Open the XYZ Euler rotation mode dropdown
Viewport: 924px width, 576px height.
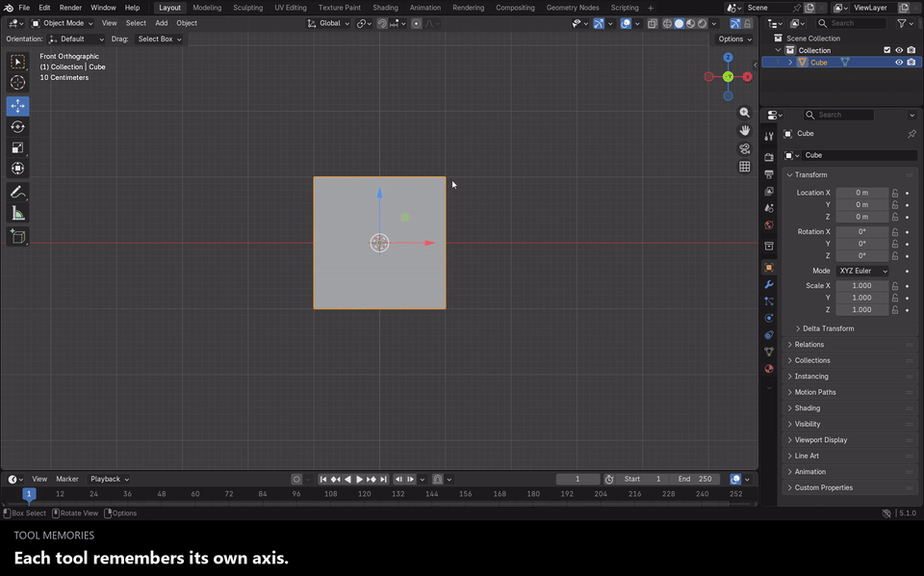862,271
